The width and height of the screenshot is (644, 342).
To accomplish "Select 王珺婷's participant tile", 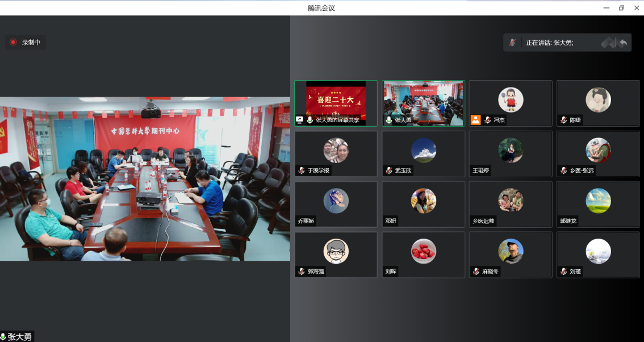I will [511, 154].
